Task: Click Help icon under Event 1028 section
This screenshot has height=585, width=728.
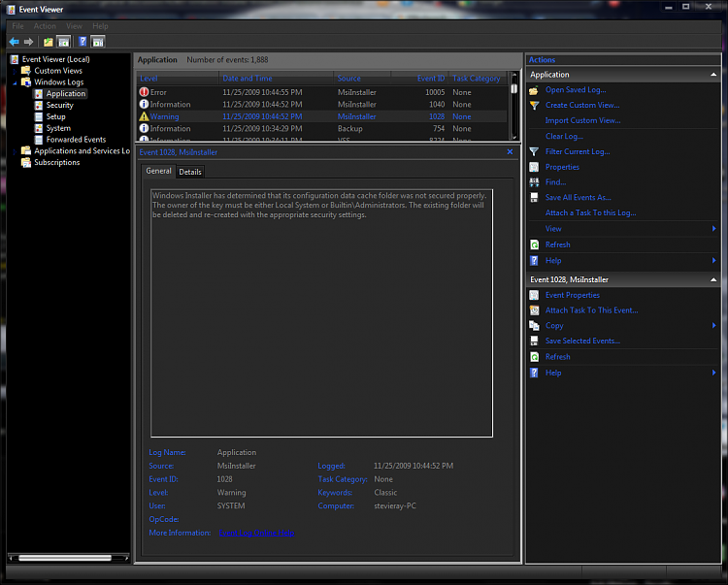Action: pos(534,373)
